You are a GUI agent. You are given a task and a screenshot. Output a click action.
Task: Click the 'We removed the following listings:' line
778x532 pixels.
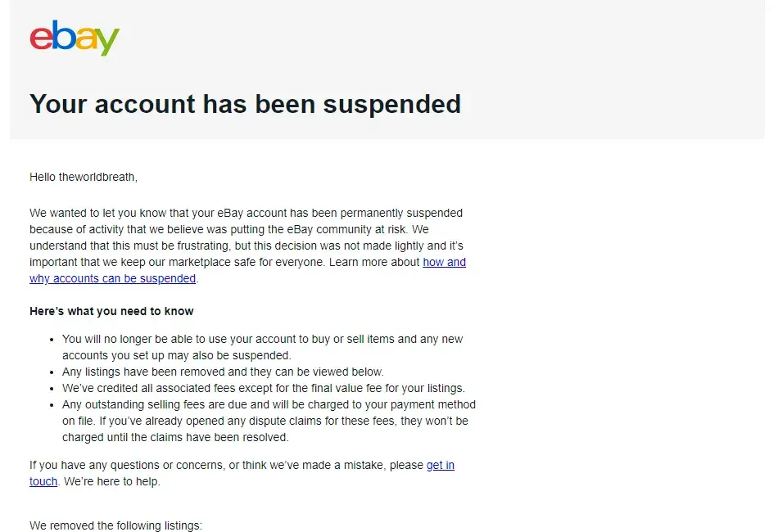click(115, 525)
